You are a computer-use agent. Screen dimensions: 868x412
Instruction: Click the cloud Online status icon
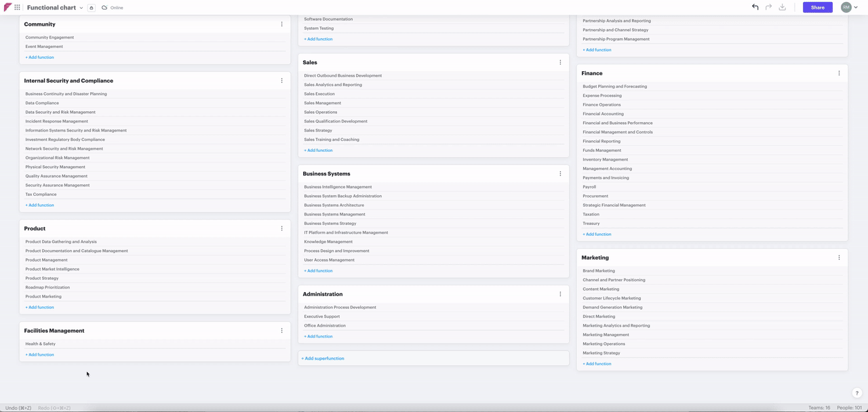(x=104, y=7)
